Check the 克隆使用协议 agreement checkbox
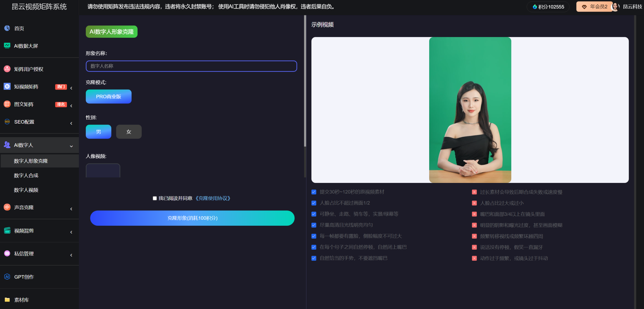 (155, 198)
